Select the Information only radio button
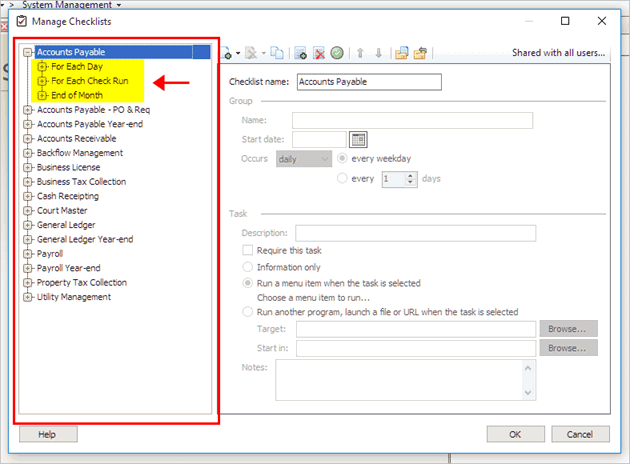630x464 pixels. (x=248, y=267)
